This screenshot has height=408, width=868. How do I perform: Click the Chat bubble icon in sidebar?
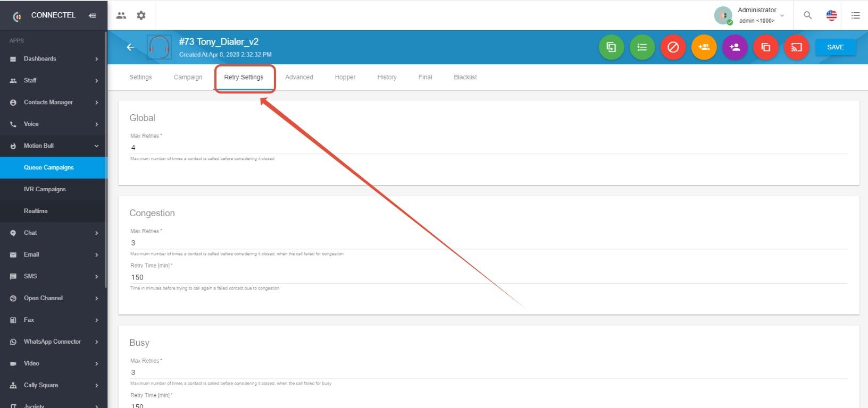point(13,233)
